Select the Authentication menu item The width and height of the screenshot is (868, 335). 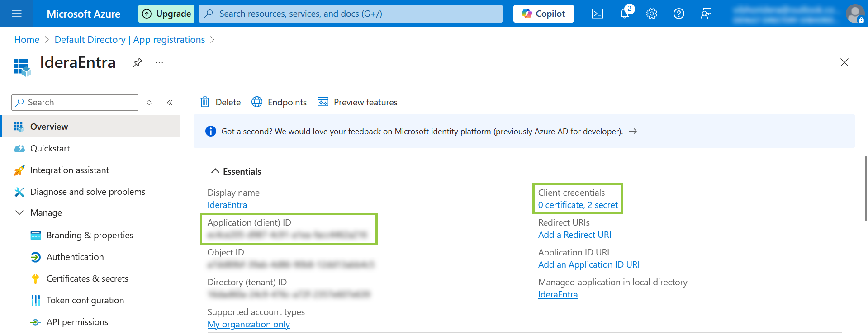[75, 257]
